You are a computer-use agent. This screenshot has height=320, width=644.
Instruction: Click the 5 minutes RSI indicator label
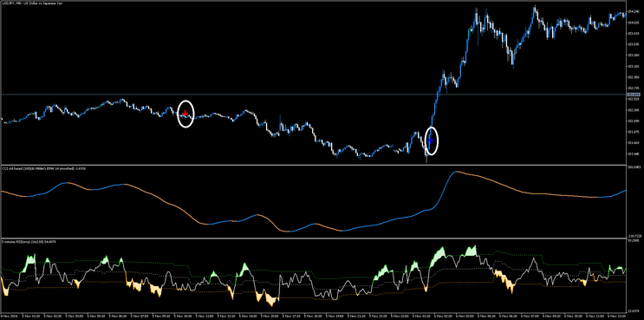tap(29, 242)
